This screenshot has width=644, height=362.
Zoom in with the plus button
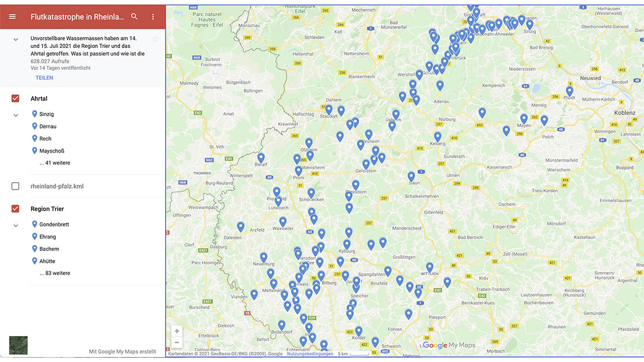[x=177, y=331]
